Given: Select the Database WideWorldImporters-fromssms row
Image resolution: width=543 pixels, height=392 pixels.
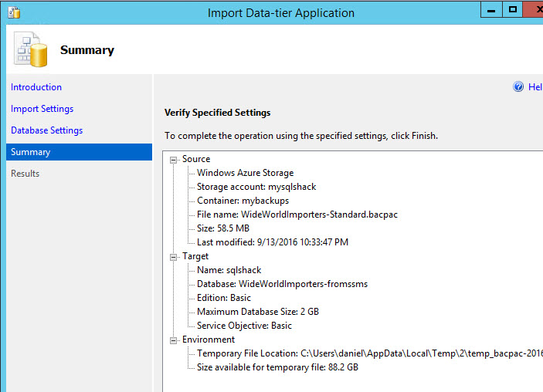Looking at the screenshot, I should 282,284.
